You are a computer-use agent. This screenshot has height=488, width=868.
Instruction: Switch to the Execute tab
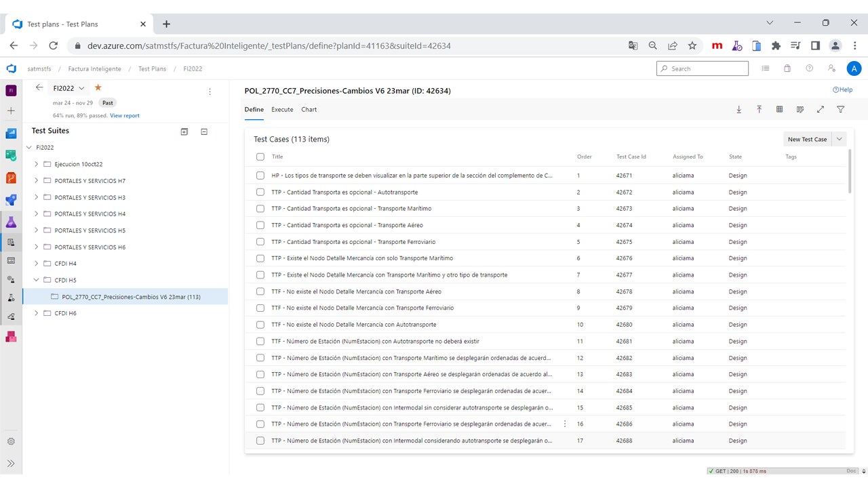282,109
